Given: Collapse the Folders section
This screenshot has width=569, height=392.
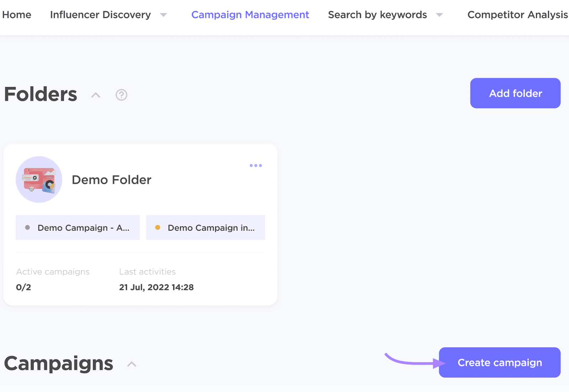Looking at the screenshot, I should pyautogui.click(x=95, y=95).
